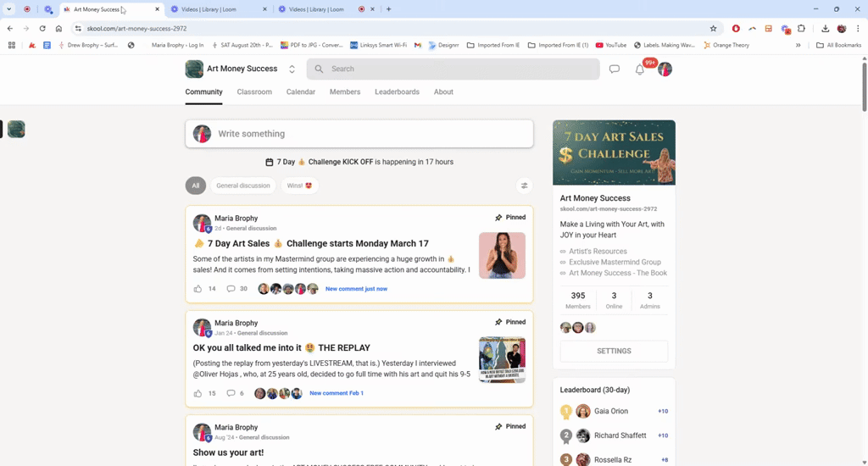Click pin icon on 7 Day Art Sales post
Viewport: 868px width, 466px height.
click(x=498, y=218)
